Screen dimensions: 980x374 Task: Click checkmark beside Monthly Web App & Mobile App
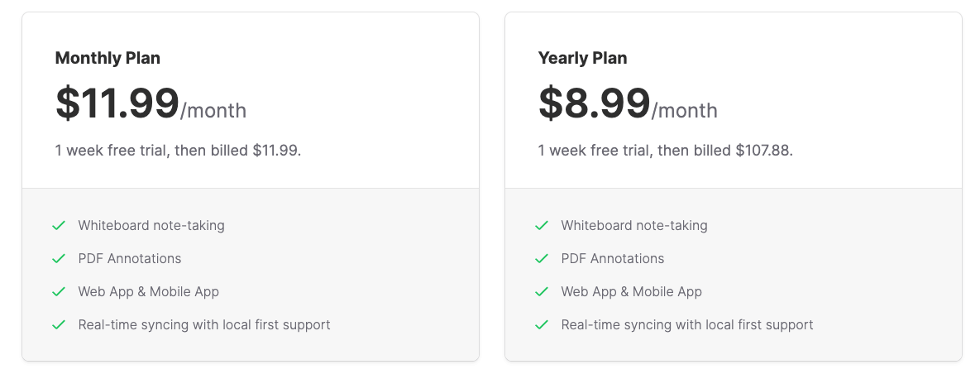[59, 291]
